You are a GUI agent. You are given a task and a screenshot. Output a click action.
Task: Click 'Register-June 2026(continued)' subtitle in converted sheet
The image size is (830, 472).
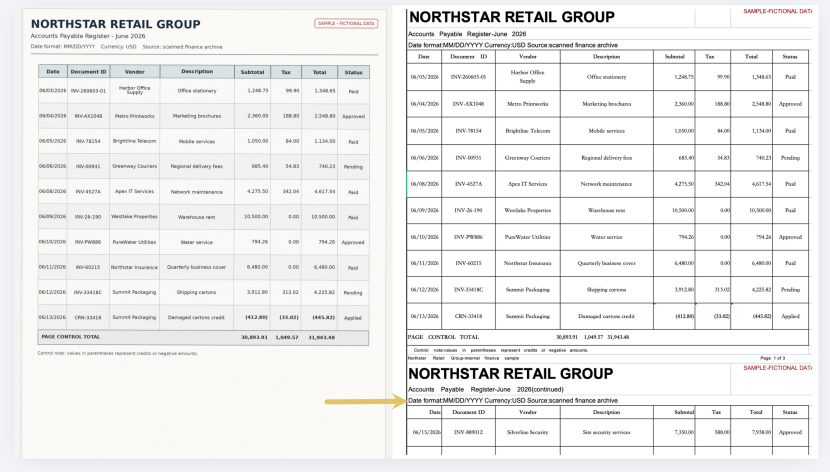(x=517, y=389)
